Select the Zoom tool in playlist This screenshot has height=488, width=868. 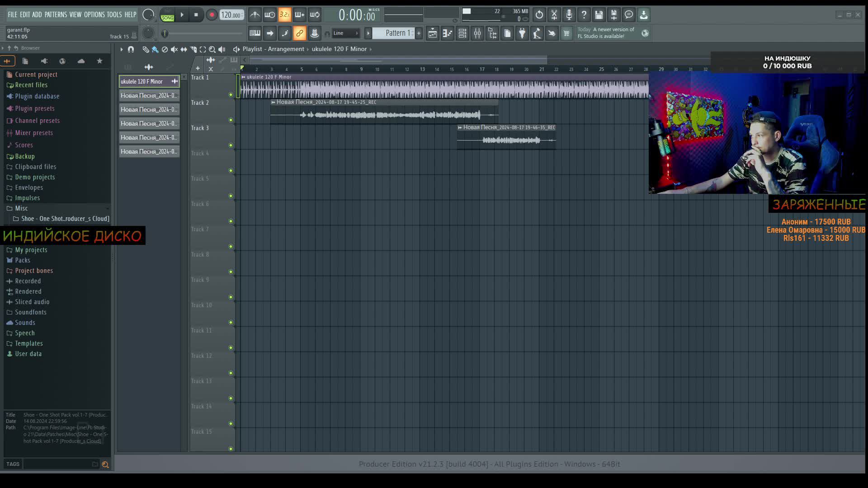pos(212,49)
